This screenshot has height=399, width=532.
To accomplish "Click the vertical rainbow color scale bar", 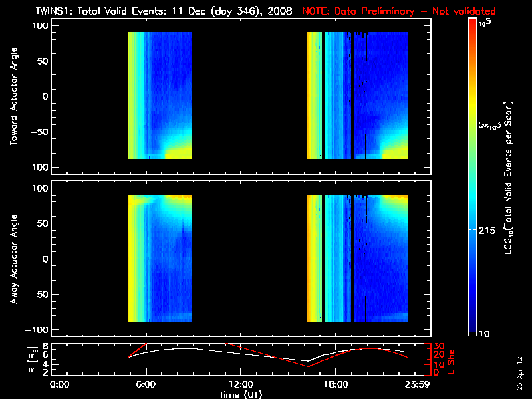I will coord(472,177).
